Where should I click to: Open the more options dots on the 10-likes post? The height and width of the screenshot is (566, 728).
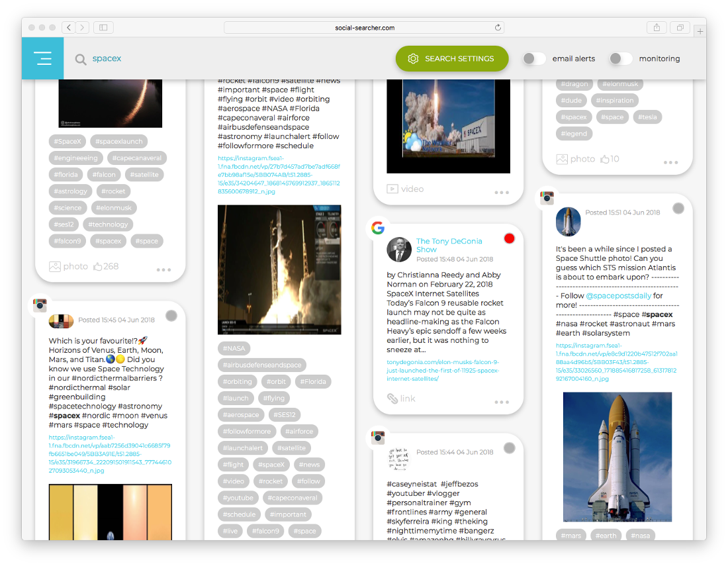click(x=671, y=162)
